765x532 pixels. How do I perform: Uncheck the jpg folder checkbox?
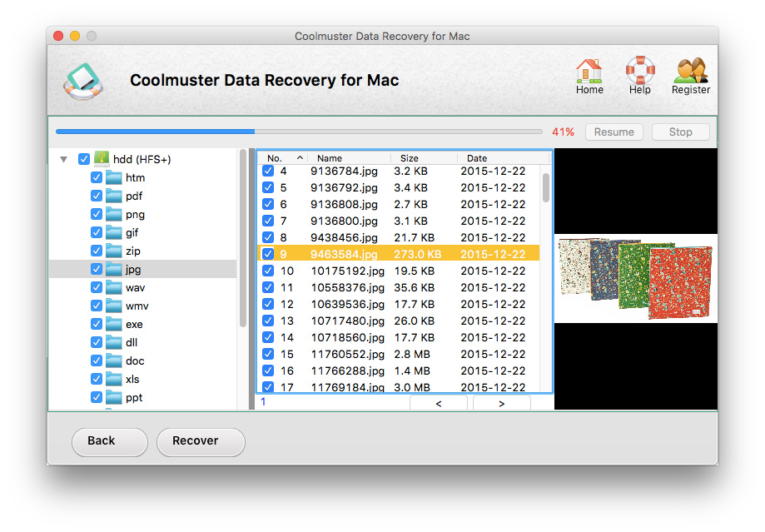point(97,270)
